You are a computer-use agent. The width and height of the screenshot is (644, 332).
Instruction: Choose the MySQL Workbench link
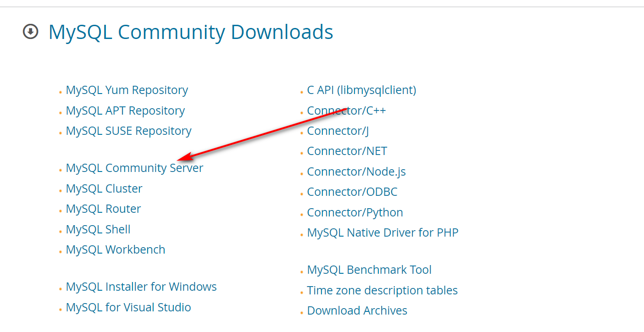116,249
